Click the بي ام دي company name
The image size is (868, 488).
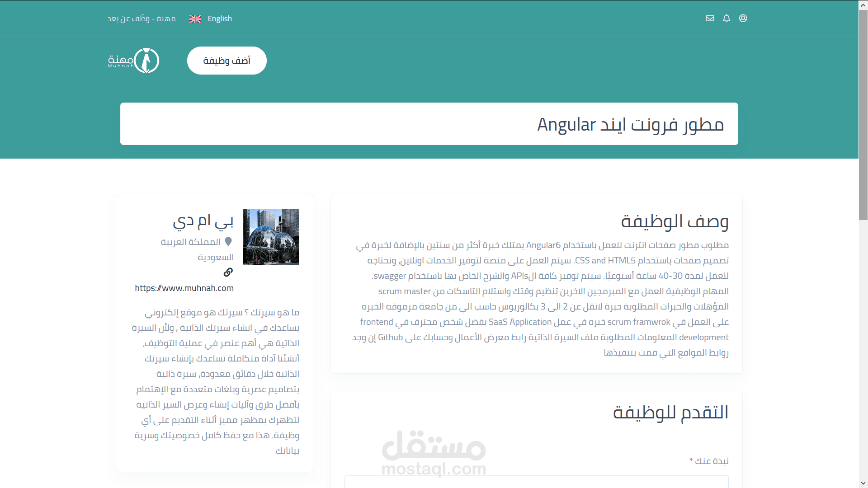coord(203,221)
